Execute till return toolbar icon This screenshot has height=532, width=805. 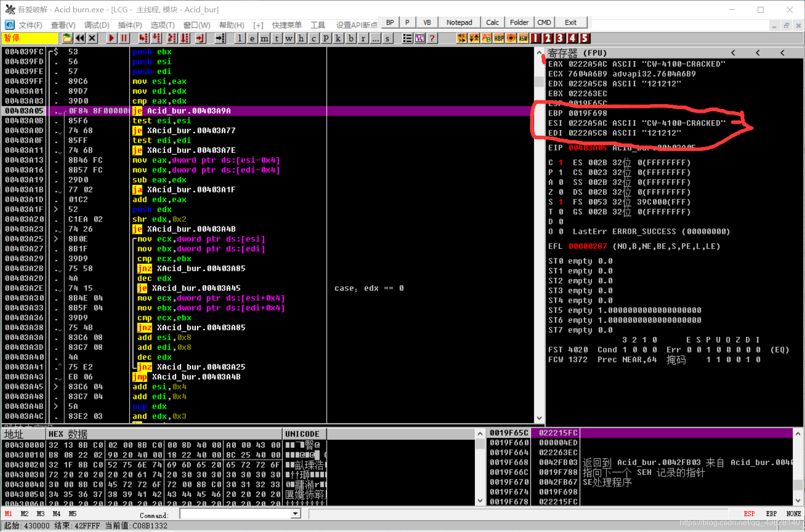[x=201, y=38]
